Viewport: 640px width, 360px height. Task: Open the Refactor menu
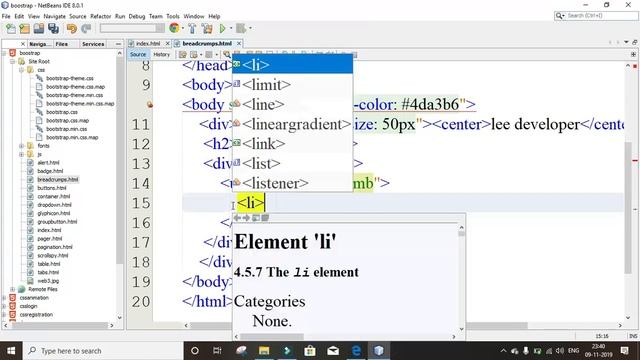pyautogui.click(x=100, y=16)
